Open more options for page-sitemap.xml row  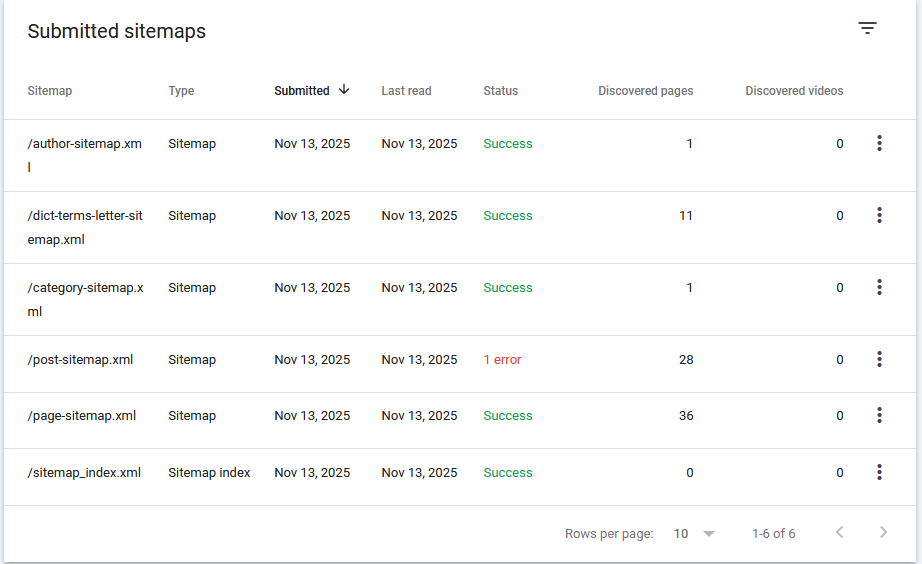coord(879,416)
